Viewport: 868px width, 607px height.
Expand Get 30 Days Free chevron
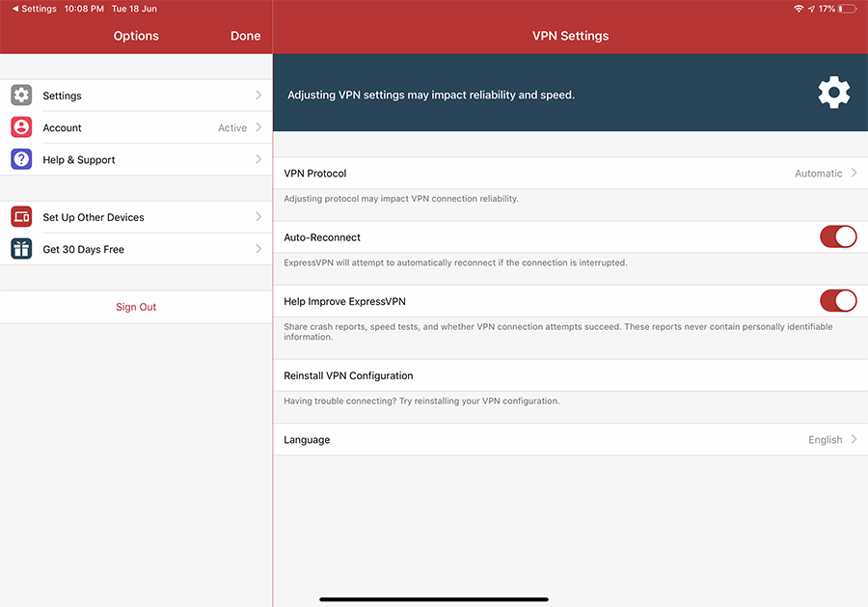[x=258, y=249]
